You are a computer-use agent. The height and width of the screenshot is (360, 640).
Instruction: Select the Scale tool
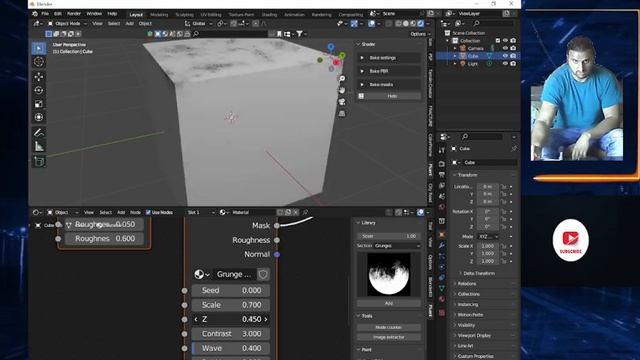point(39,104)
